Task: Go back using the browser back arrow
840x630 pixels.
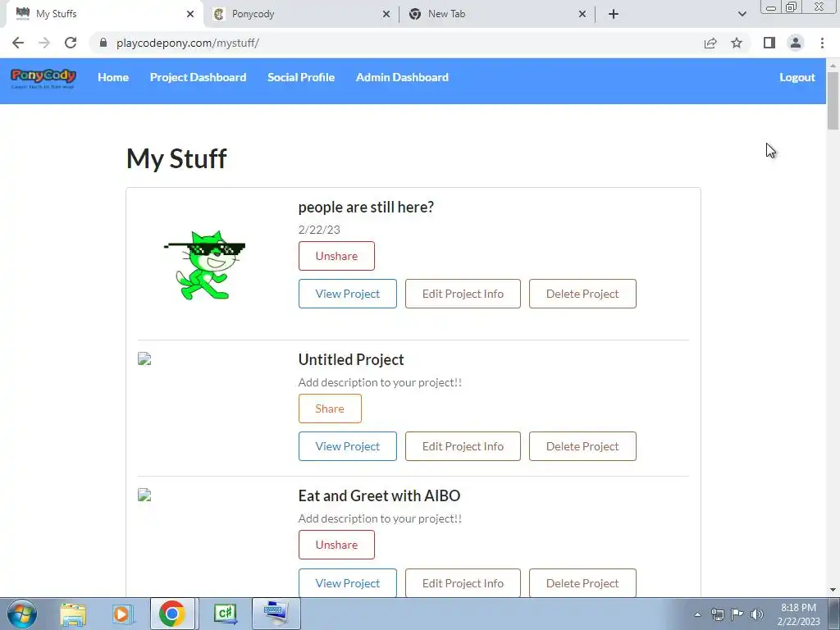Action: pyautogui.click(x=18, y=43)
